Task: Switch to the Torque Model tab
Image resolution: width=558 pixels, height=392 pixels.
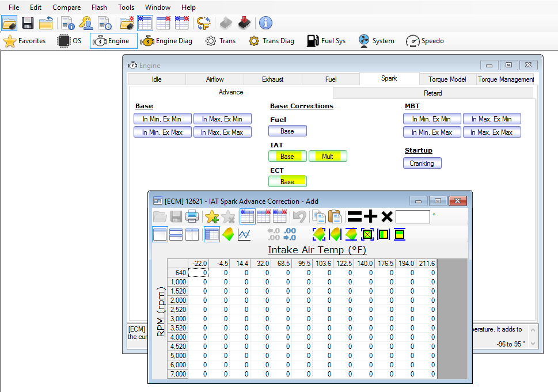Action: pos(447,79)
